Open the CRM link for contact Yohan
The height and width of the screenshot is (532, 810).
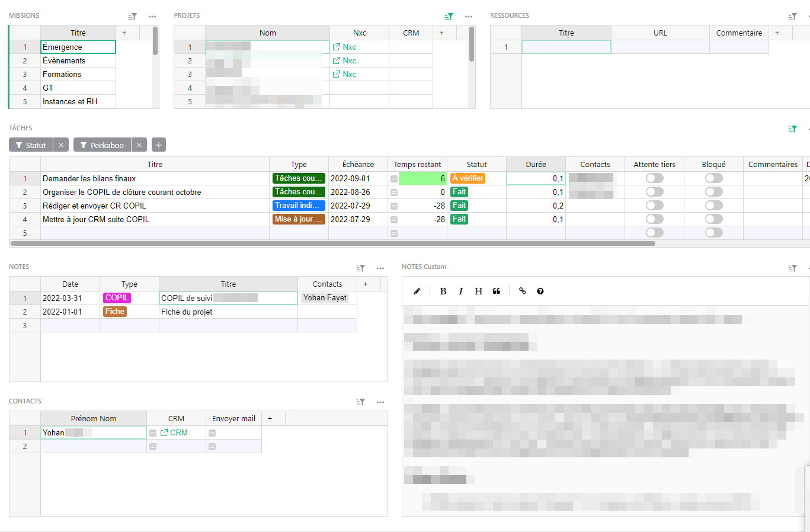click(177, 432)
